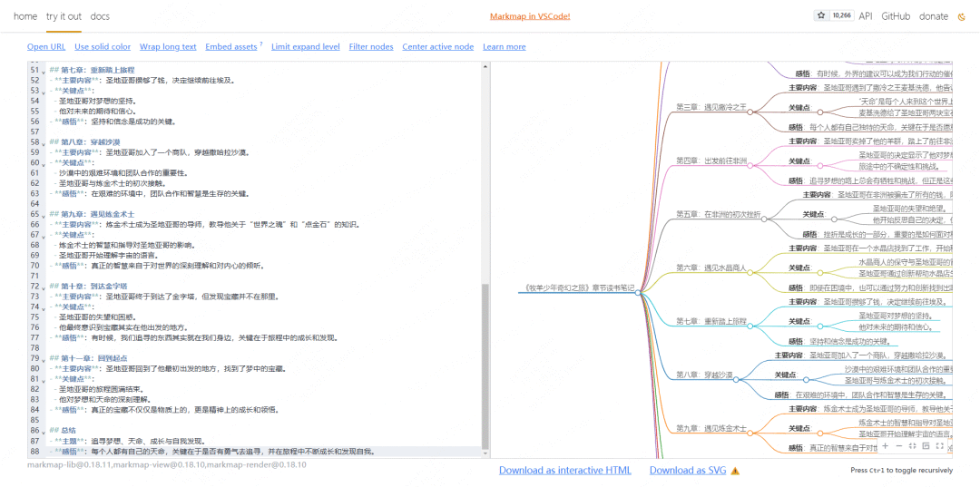This screenshot has width=980, height=487.
Task: Click the GitHub star icon button
Action: click(x=821, y=15)
